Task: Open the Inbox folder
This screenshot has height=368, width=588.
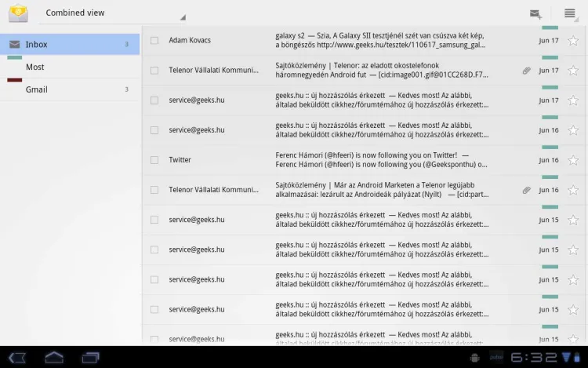Action: point(71,45)
